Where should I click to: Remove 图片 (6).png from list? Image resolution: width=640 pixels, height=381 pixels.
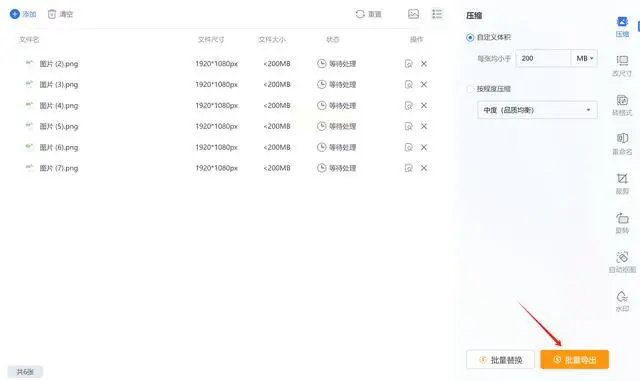pyautogui.click(x=424, y=147)
